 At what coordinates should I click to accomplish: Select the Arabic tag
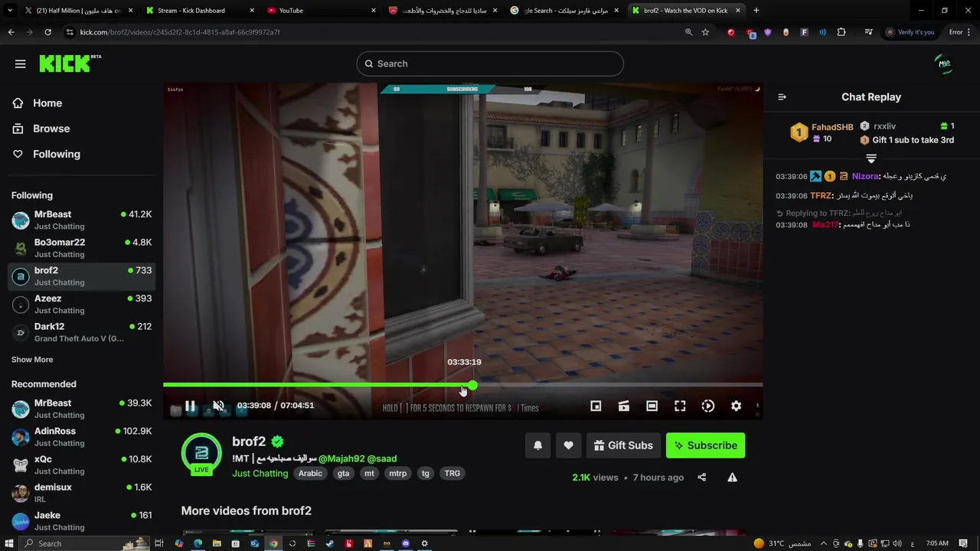click(310, 474)
